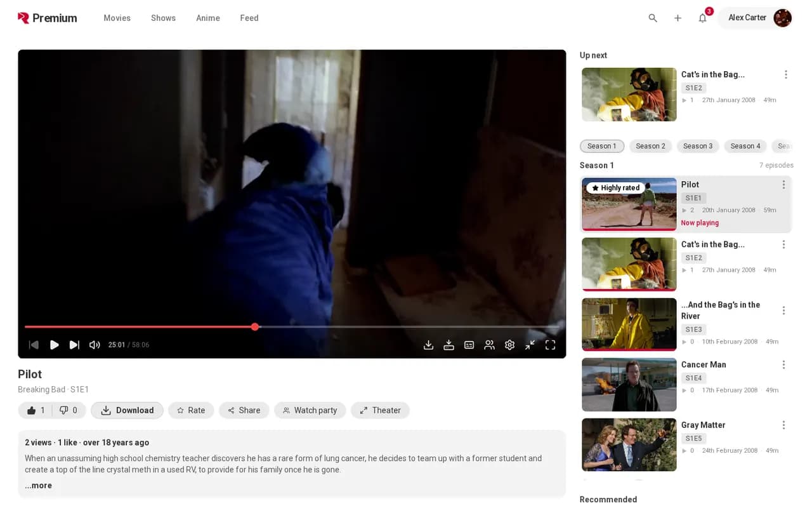Click the download-to-drive icon in player bar
Viewport: 812px width, 508px height.
coord(449,345)
